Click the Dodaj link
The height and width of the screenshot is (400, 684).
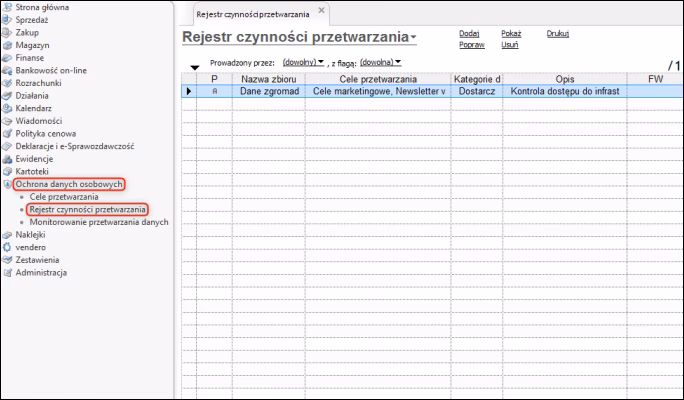[x=469, y=34]
